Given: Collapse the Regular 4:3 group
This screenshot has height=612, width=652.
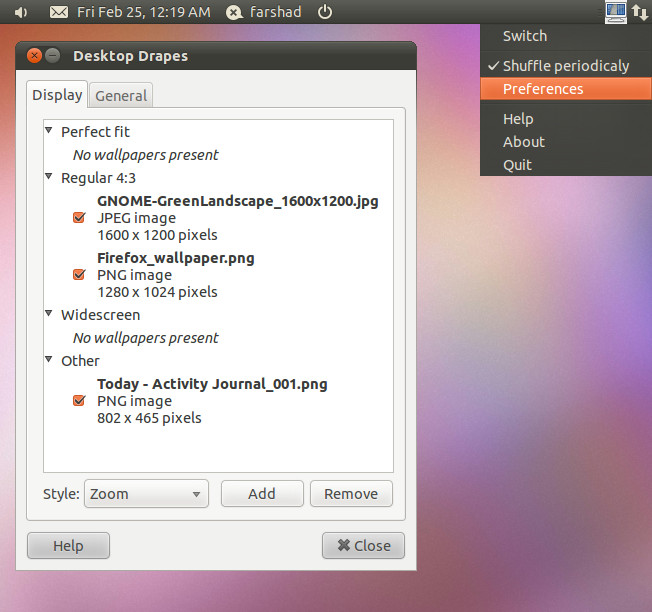Looking at the screenshot, I should tap(49, 176).
